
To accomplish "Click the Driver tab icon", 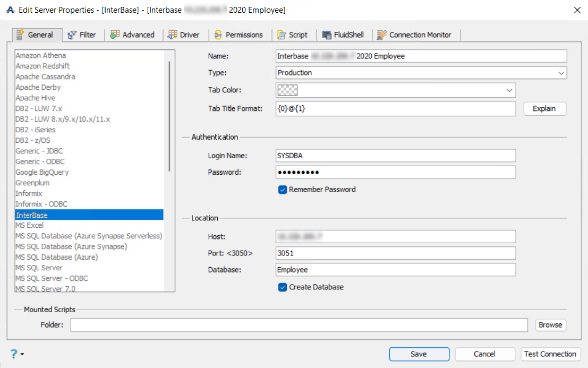I will (x=172, y=35).
